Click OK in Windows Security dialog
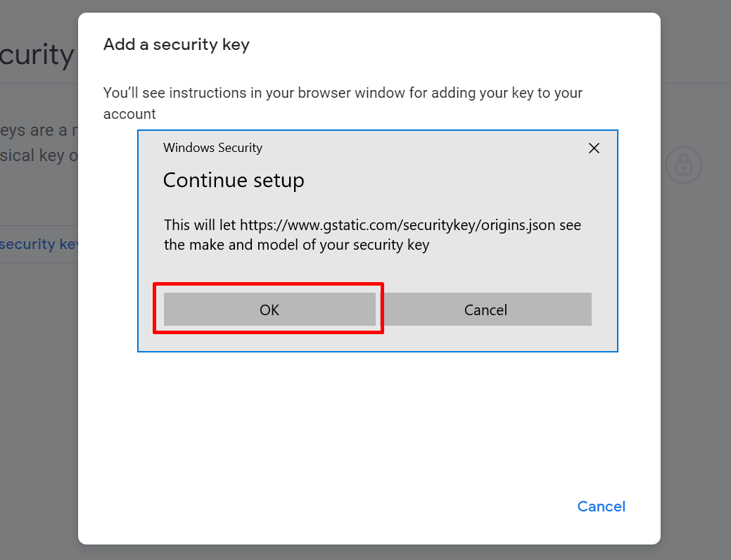Viewport: 731px width, 560px height. pos(269,309)
